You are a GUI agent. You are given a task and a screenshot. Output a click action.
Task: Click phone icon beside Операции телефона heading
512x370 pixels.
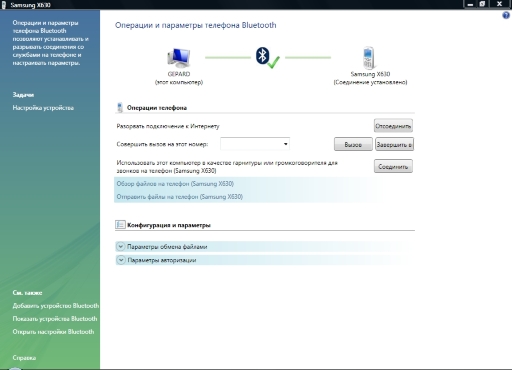coord(120,107)
